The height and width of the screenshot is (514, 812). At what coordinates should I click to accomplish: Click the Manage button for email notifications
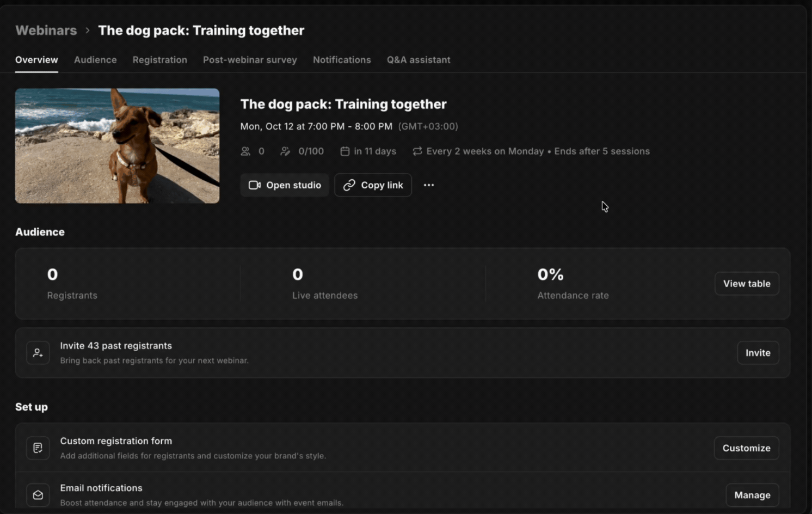[x=753, y=495]
